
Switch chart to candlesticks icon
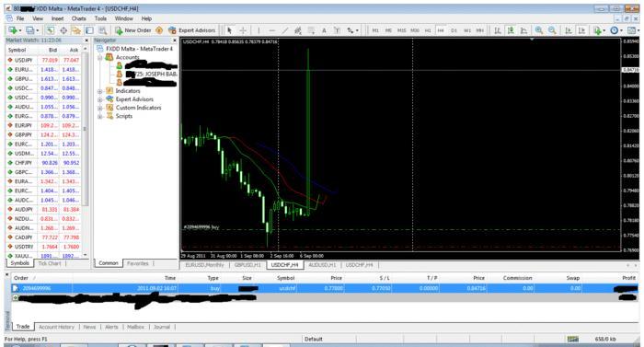tap(511, 30)
